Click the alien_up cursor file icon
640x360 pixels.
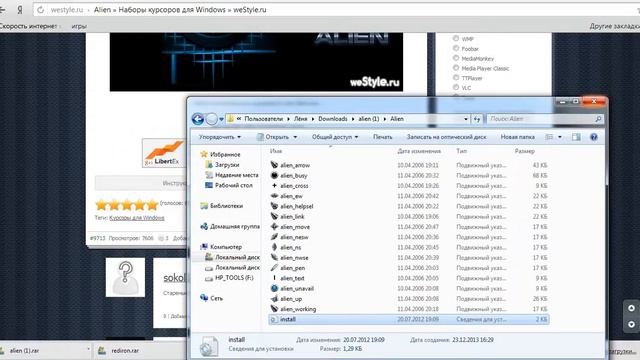pos(274,299)
